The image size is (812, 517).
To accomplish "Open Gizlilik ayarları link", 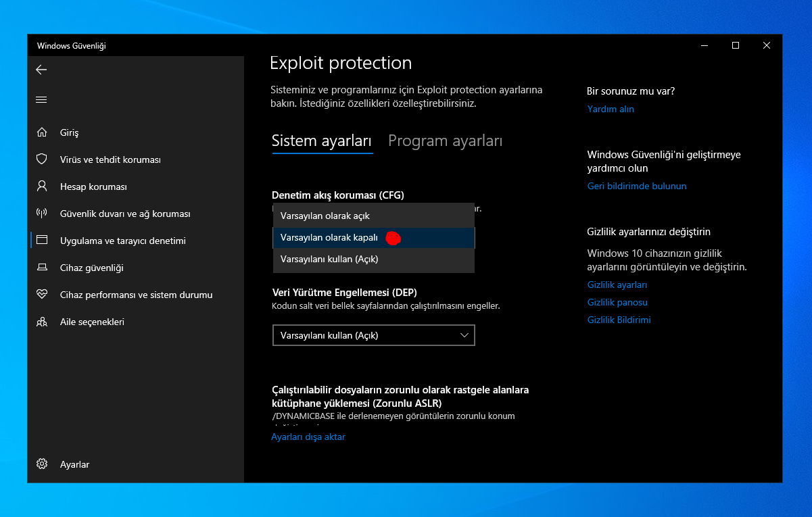I will 617,285.
